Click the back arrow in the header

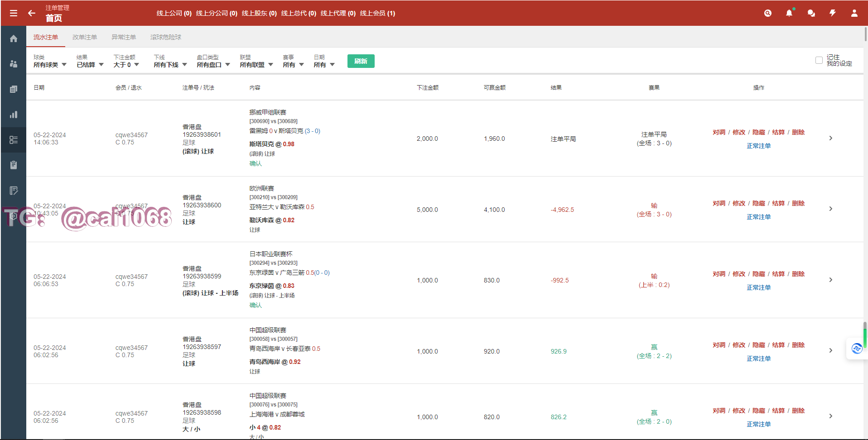[x=32, y=13]
